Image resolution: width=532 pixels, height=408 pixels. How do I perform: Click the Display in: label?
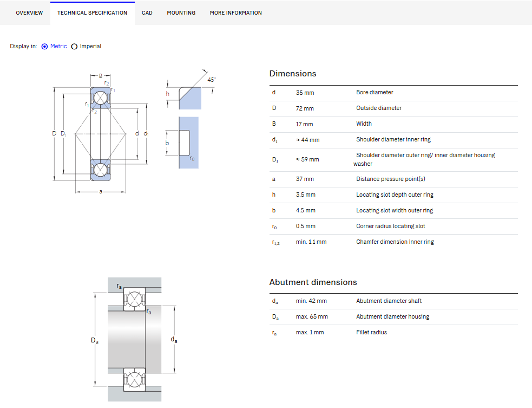23,46
